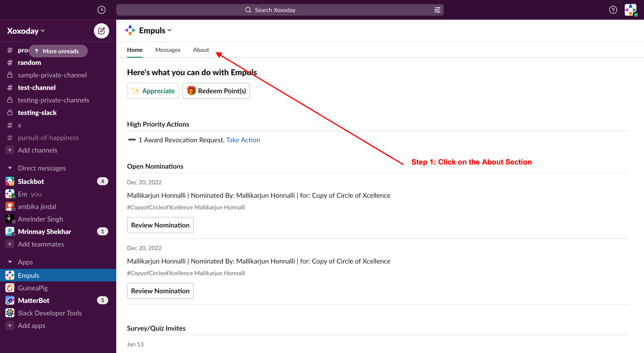Click the plus icon beside Add teammates
Screen dimensions: 644x353
10,244
